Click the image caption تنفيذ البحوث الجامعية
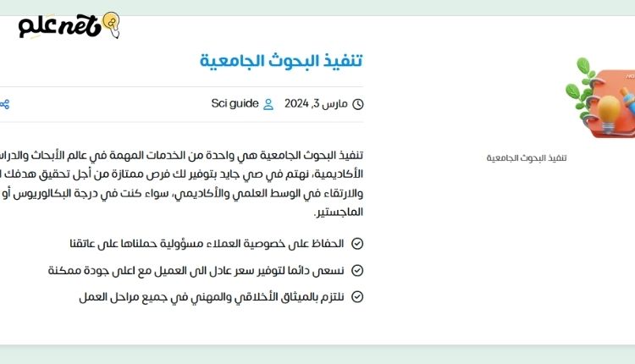Image resolution: width=635 pixels, height=364 pixels. pos(527,157)
